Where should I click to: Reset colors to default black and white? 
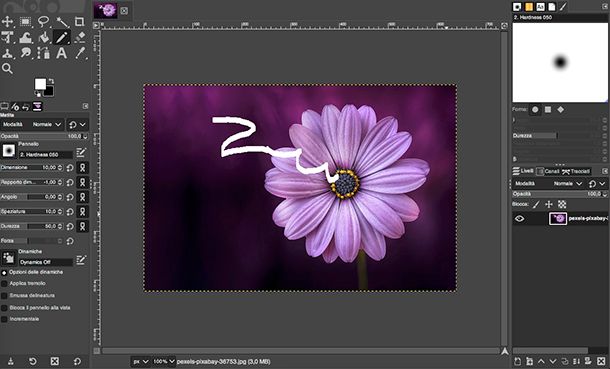tap(38, 94)
